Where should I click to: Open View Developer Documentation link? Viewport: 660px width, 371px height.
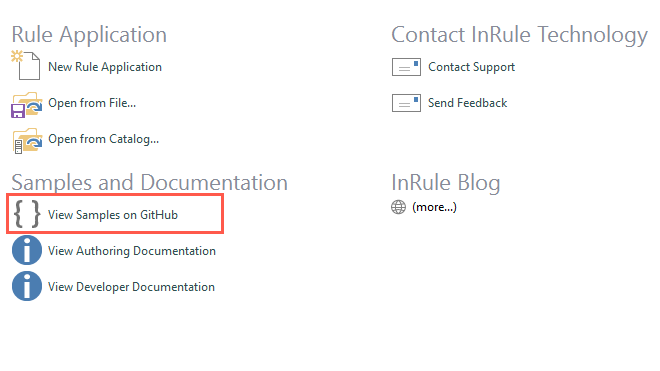coord(131,287)
